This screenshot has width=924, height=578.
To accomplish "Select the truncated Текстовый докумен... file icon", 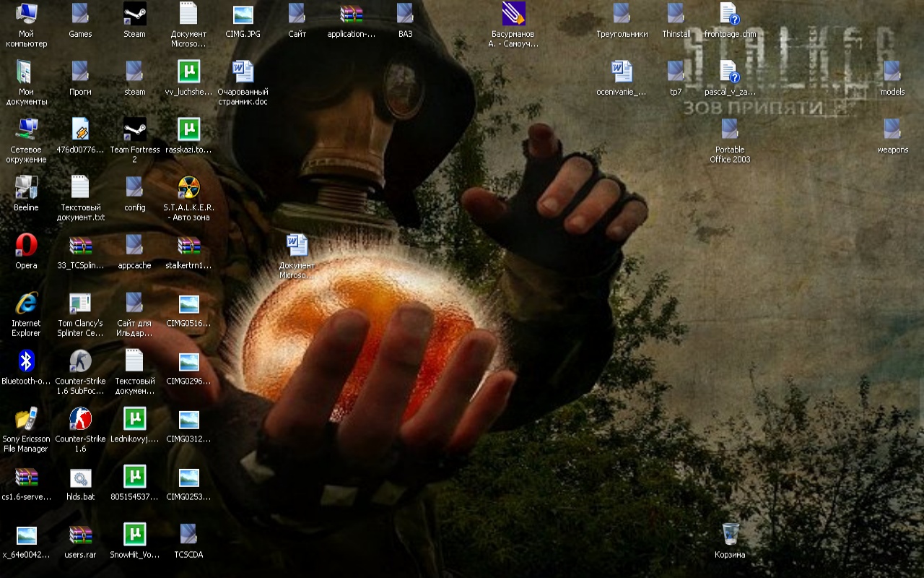I will pyautogui.click(x=134, y=360).
